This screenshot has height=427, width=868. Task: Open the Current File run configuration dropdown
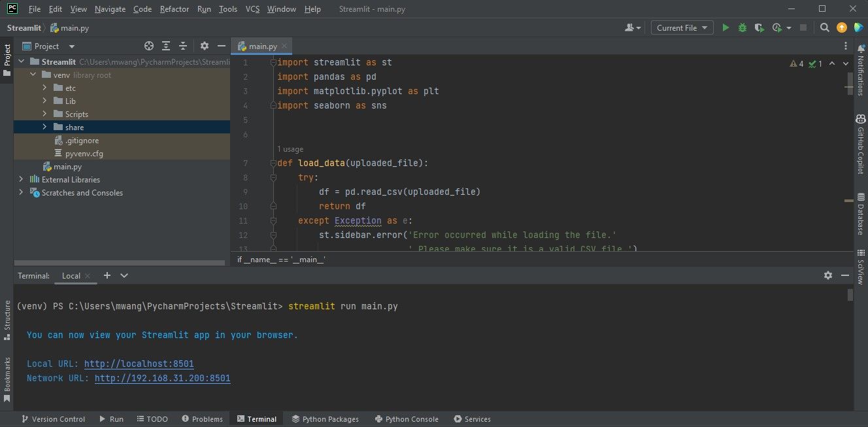[682, 27]
